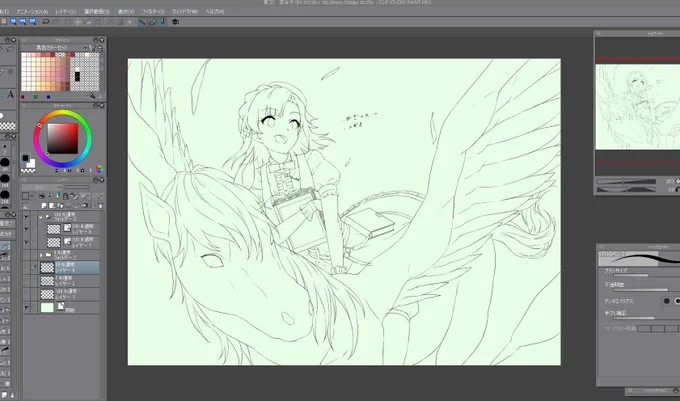This screenshot has width=680, height=401.
Task: Select the first anti-aliasing option circle
Action: 667,301
